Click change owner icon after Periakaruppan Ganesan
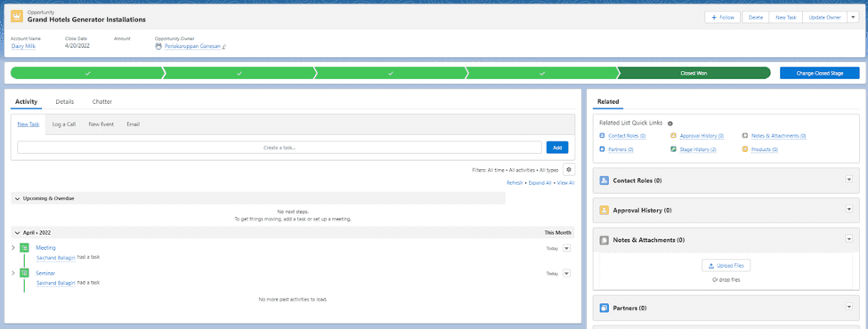868x329 pixels. (223, 47)
